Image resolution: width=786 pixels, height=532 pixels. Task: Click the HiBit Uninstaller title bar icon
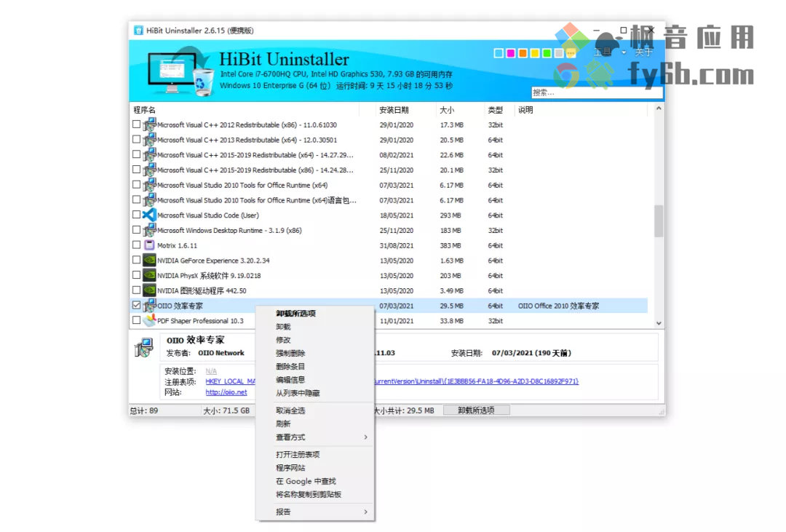pyautogui.click(x=138, y=31)
